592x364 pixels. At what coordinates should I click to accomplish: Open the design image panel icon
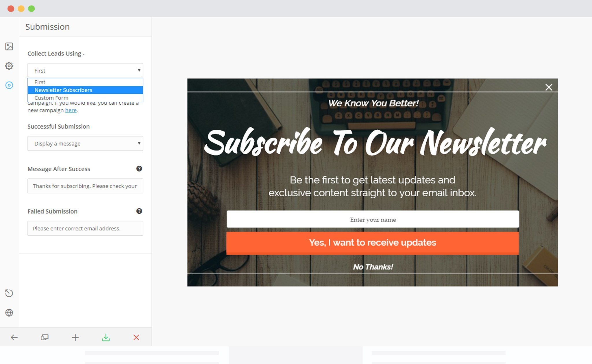[x=9, y=47]
